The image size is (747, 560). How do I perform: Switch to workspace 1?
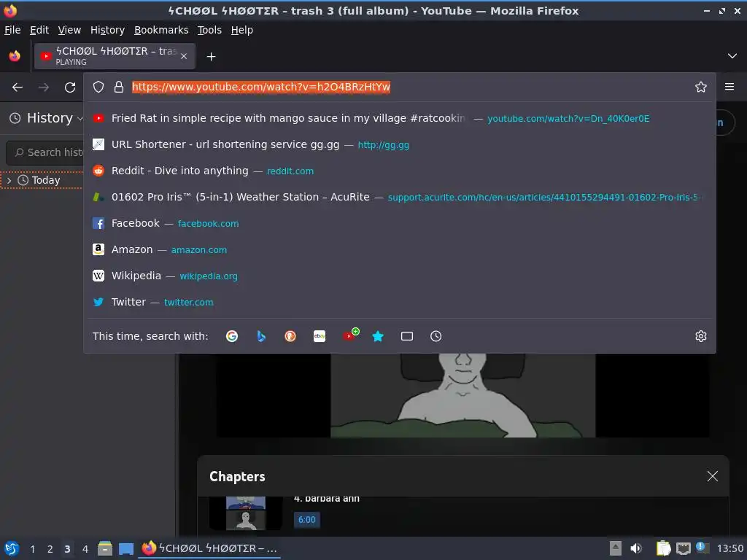coord(32,549)
